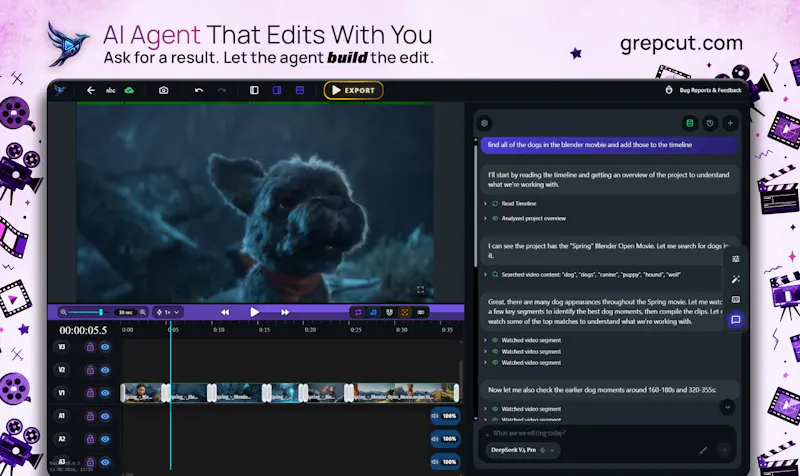Toggle the left sidebar layout icon
800x476 pixels.
coord(254,90)
